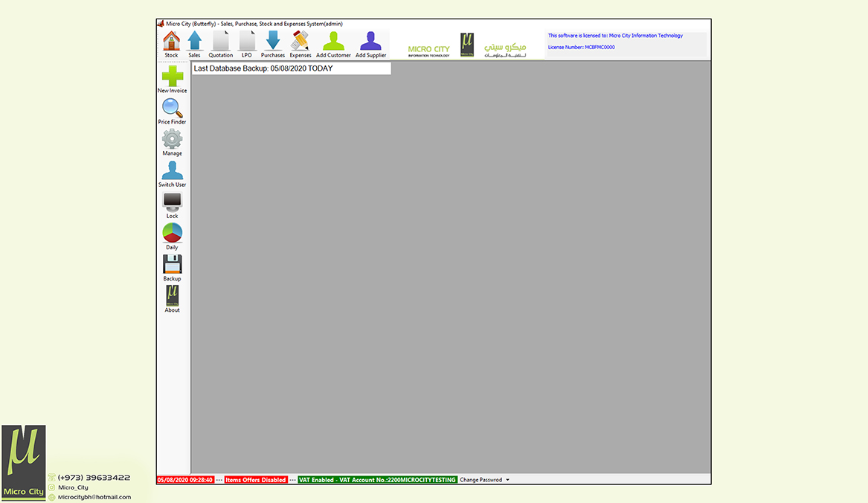Click the butterfly icon in the title bar

pyautogui.click(x=161, y=24)
